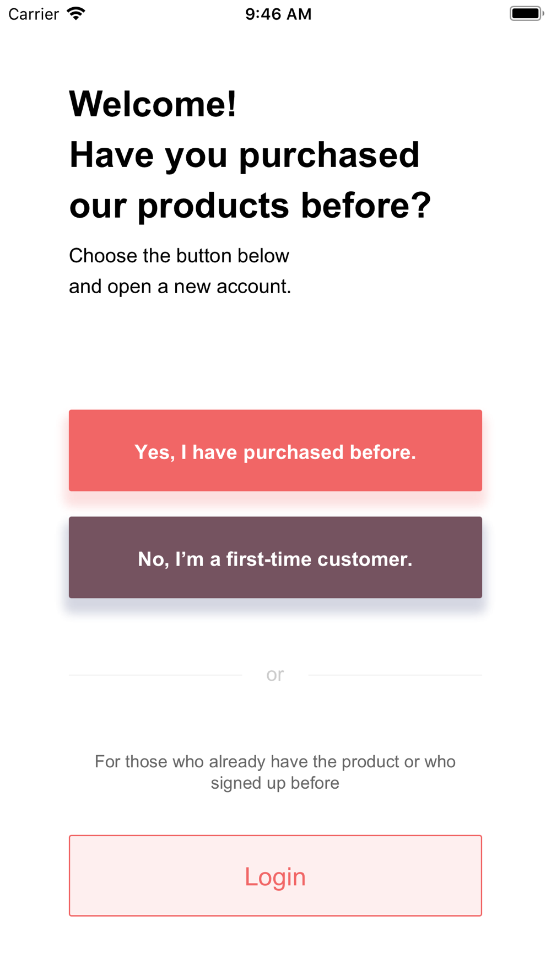Click the "signed up before" text line
The width and height of the screenshot is (551, 980).
(275, 783)
